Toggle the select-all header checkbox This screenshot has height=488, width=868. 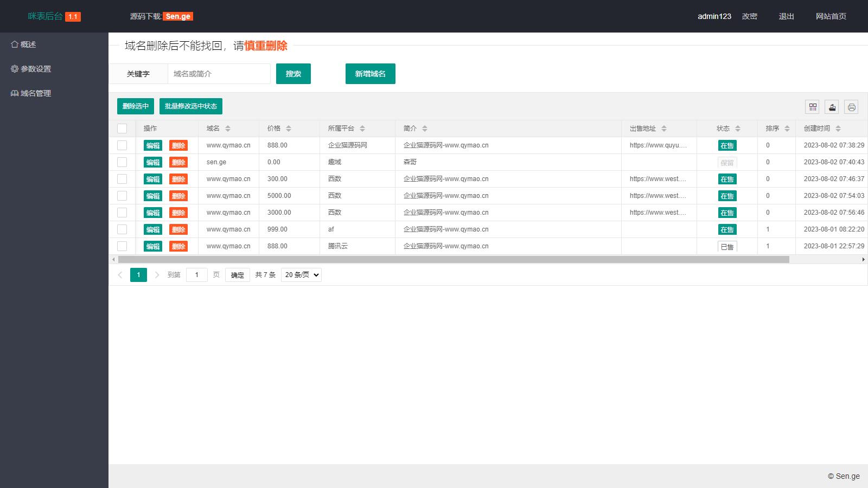[122, 129]
